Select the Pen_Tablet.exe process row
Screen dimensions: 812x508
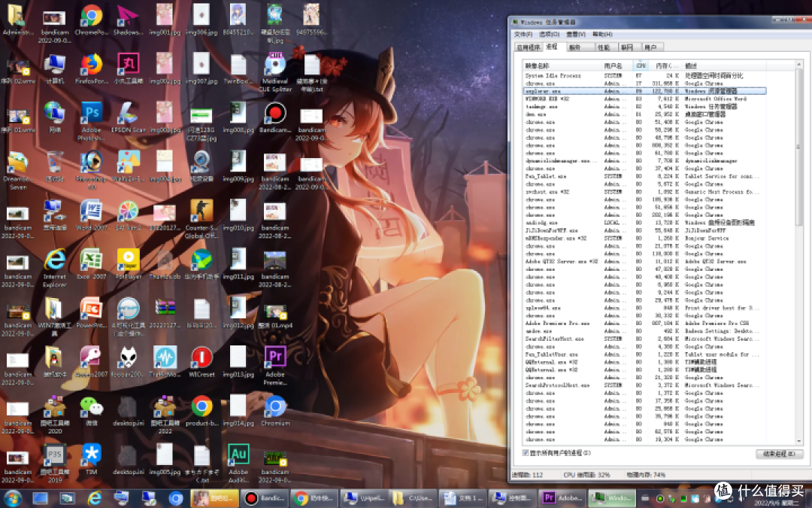[644, 176]
